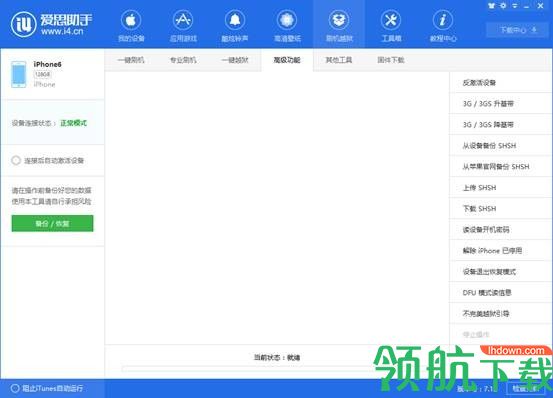553x398 pixels.
Task: Click 不完美越狱引导
Action: 501,313
